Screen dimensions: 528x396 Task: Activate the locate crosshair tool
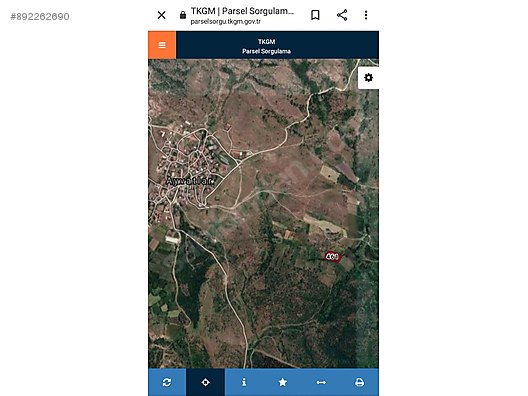click(205, 382)
